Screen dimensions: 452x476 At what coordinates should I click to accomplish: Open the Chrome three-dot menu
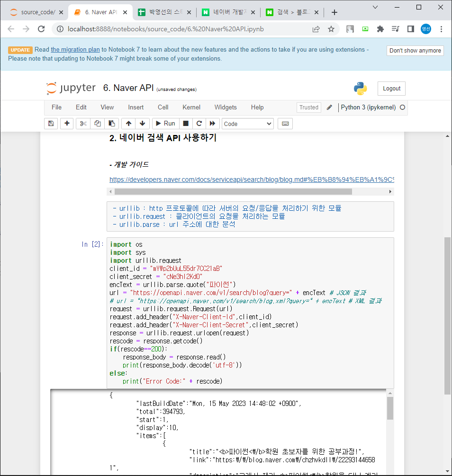click(442, 29)
